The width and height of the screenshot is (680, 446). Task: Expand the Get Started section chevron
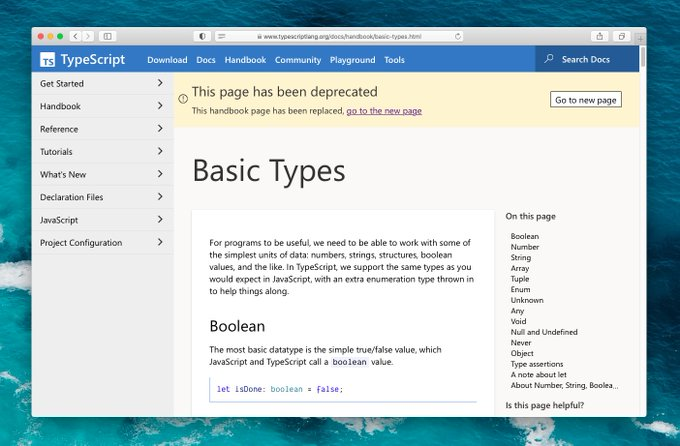point(160,83)
